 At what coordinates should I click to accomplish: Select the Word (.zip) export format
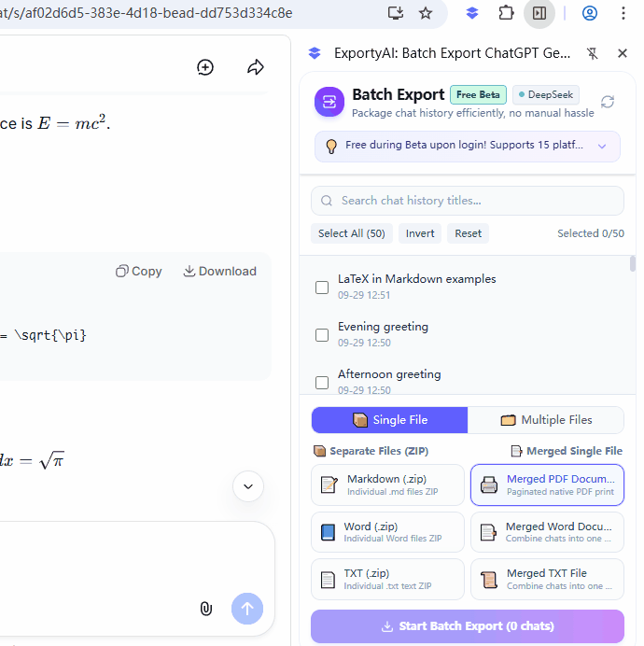click(x=387, y=532)
